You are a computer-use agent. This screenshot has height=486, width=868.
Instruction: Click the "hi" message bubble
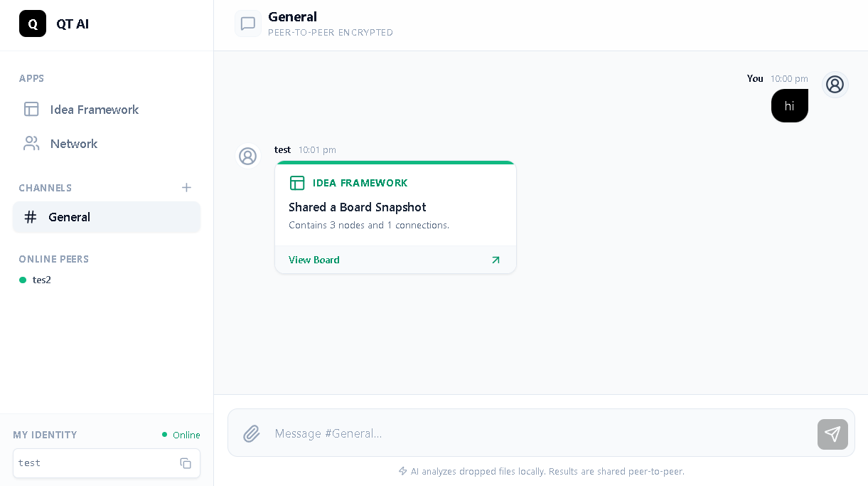[789, 106]
